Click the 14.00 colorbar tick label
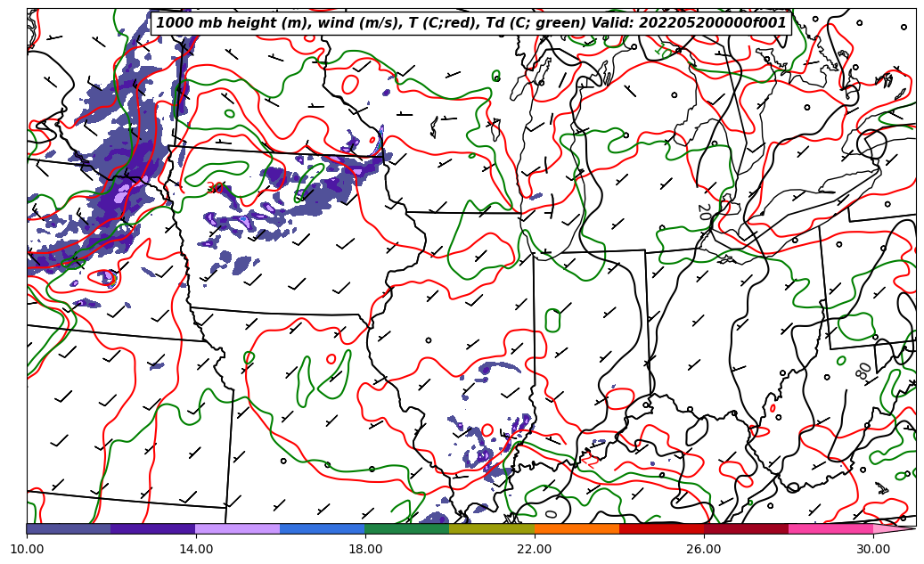Screen dimensions: 924x564 click(x=196, y=549)
